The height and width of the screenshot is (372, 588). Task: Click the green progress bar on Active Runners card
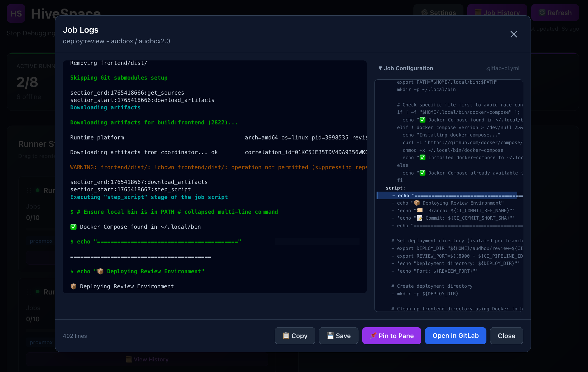(x=32, y=53)
